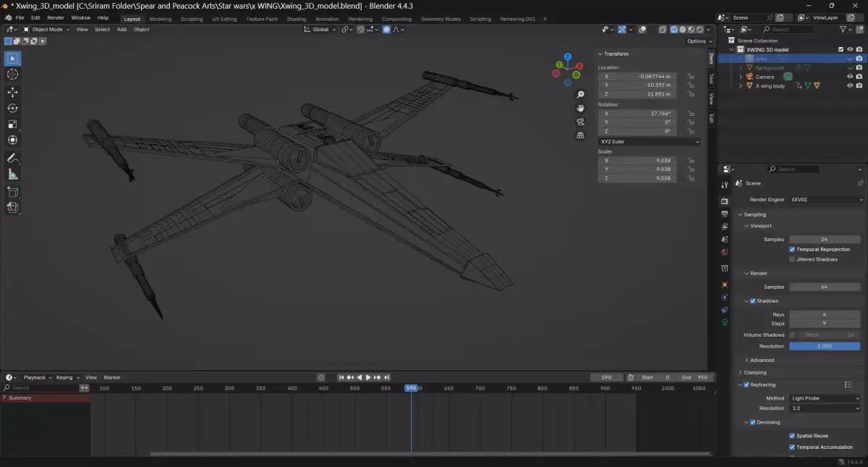Uncheck Spatial Reuse checkbox
This screenshot has height=467, width=868.
(792, 436)
